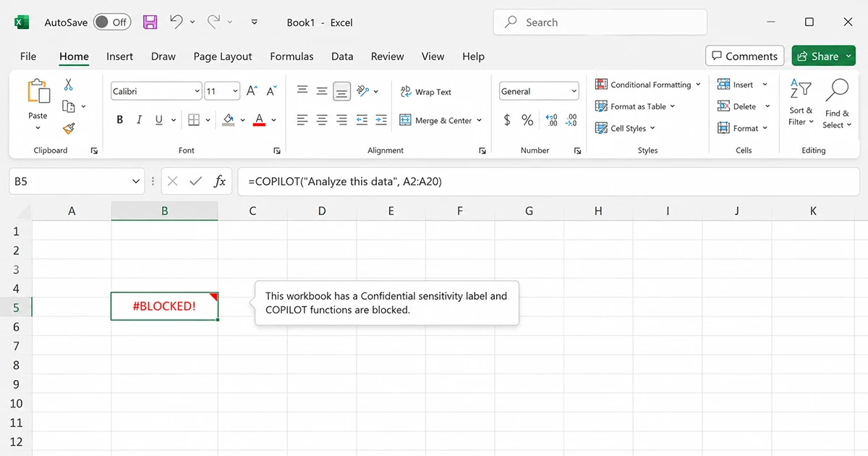Increase decimal places
868x456 pixels.
click(x=551, y=120)
